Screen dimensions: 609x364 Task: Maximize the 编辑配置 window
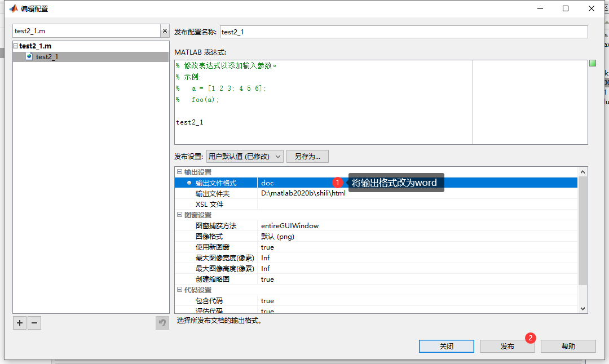pos(566,8)
